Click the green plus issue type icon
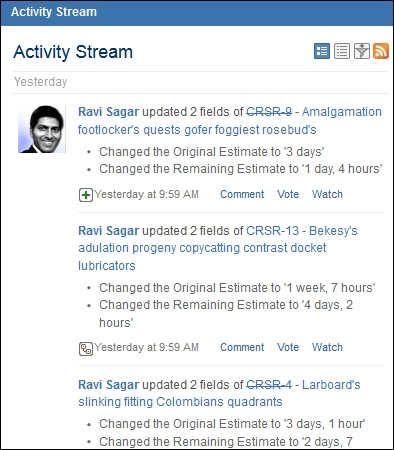 86,195
